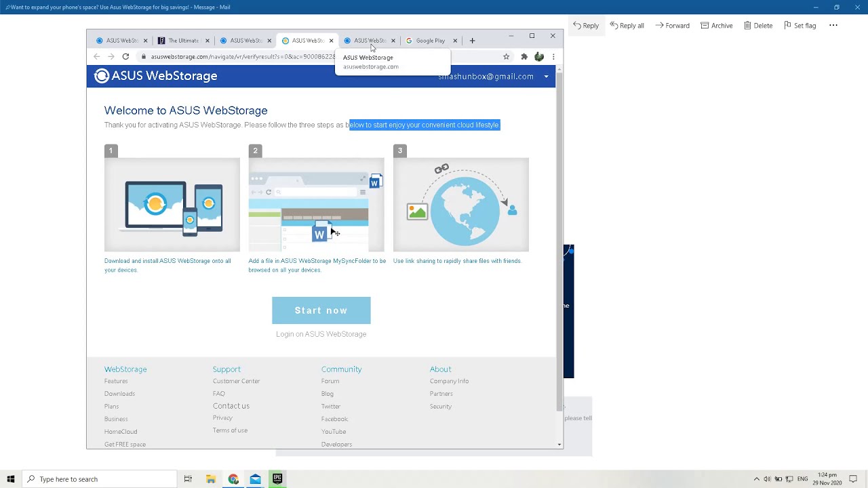Click the Contact us link
The width and height of the screenshot is (868, 488).
coord(231,406)
